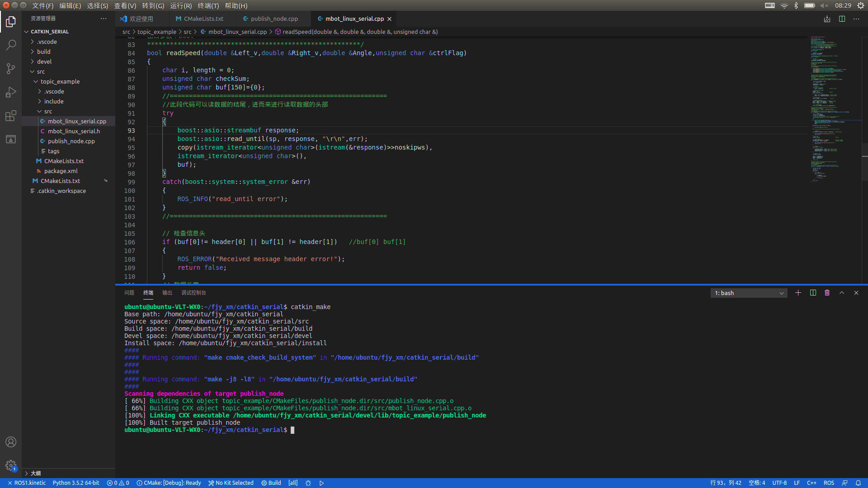Switch to the publish_node.cpp tab
Image resolution: width=868 pixels, height=488 pixels.
(274, 19)
